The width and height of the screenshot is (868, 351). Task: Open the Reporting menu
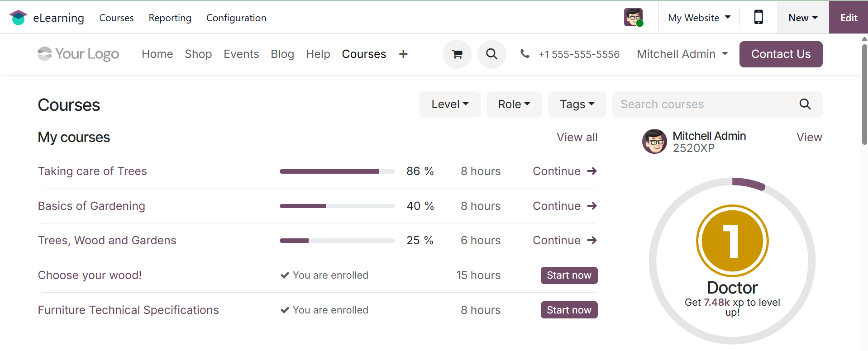(170, 18)
